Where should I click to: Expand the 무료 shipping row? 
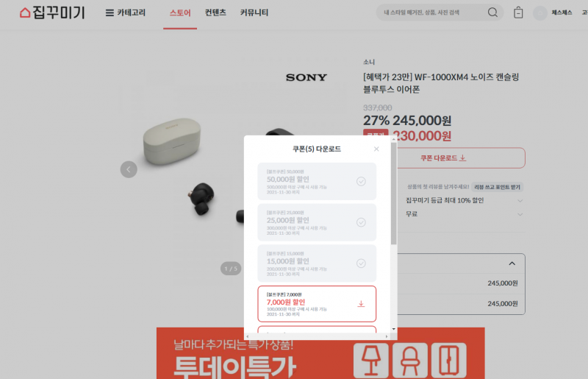465,213
